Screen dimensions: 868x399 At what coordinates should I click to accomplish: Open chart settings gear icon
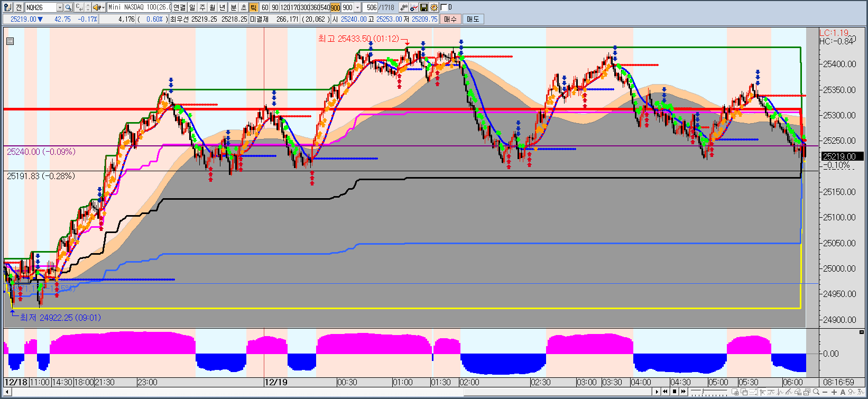pyautogui.click(x=433, y=7)
